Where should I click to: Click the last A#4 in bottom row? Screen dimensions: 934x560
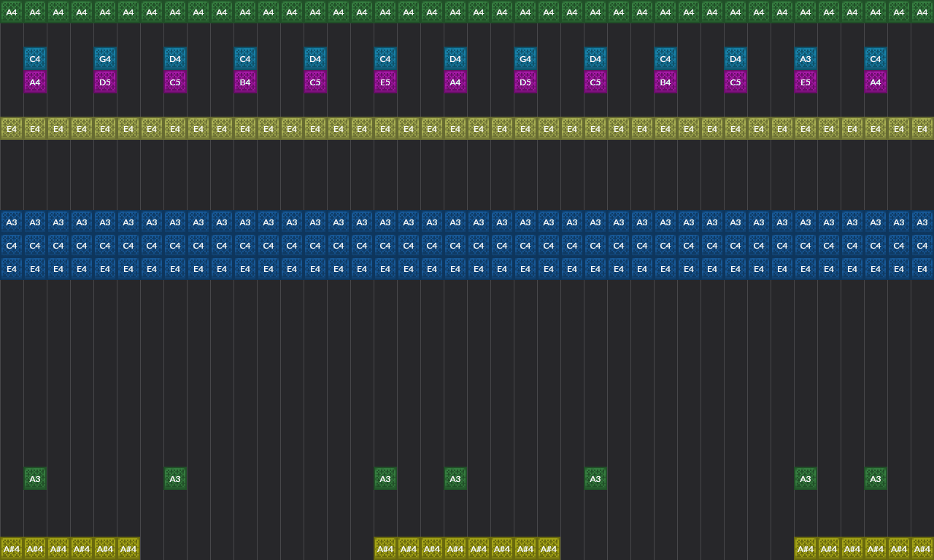[x=922, y=549]
